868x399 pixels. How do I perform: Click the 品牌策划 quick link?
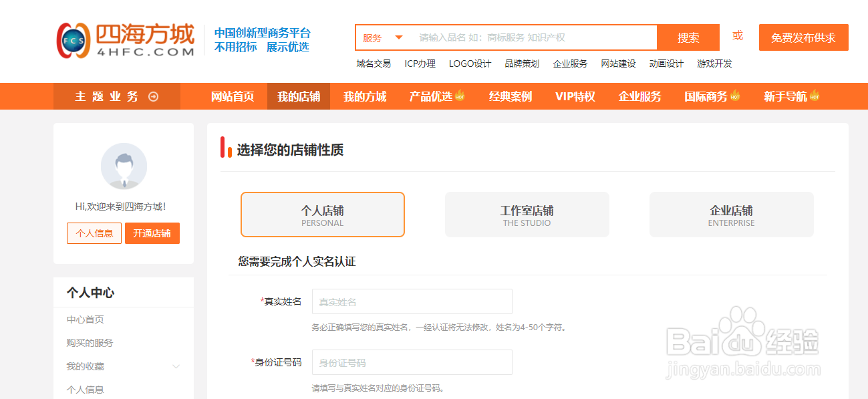[x=522, y=63]
